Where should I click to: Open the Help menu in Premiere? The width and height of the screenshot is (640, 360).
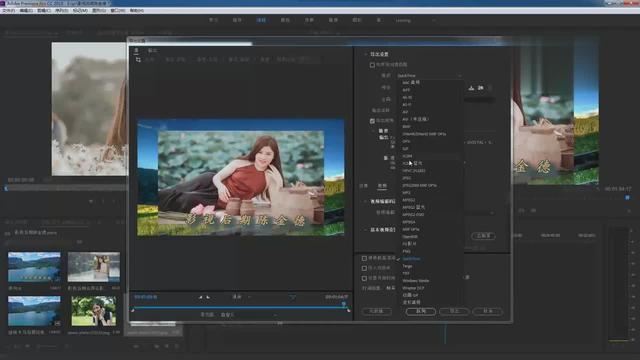[137, 11]
